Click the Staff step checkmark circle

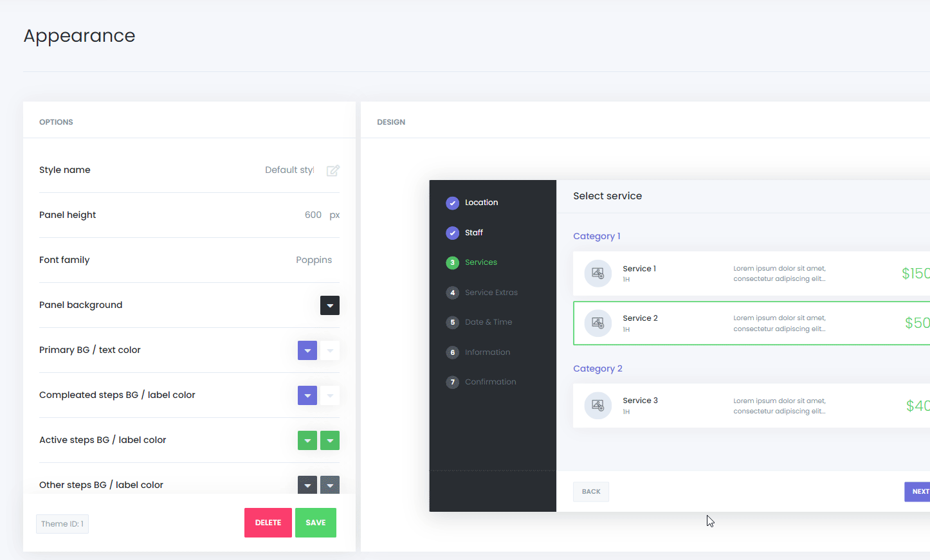tap(453, 233)
